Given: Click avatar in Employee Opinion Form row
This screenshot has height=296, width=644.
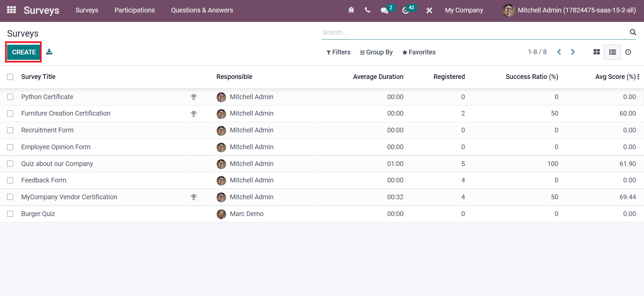Looking at the screenshot, I should pos(221,147).
